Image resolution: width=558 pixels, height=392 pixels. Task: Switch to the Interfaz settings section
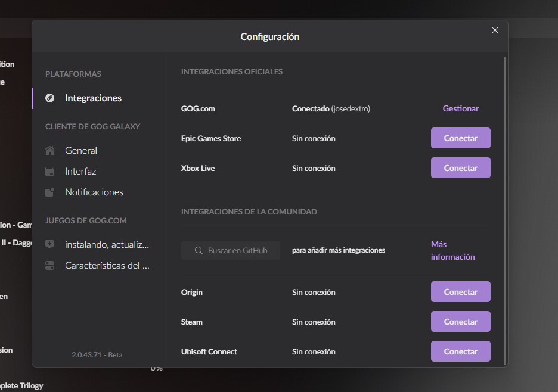click(80, 172)
